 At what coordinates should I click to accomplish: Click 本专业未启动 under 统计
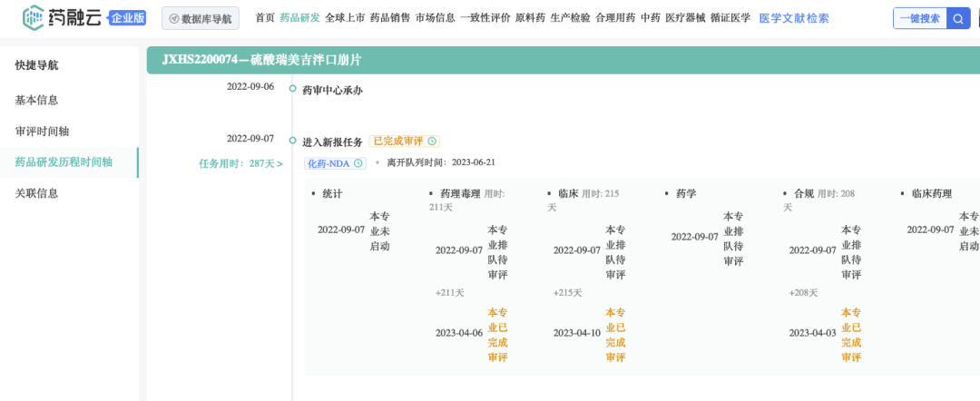380,231
